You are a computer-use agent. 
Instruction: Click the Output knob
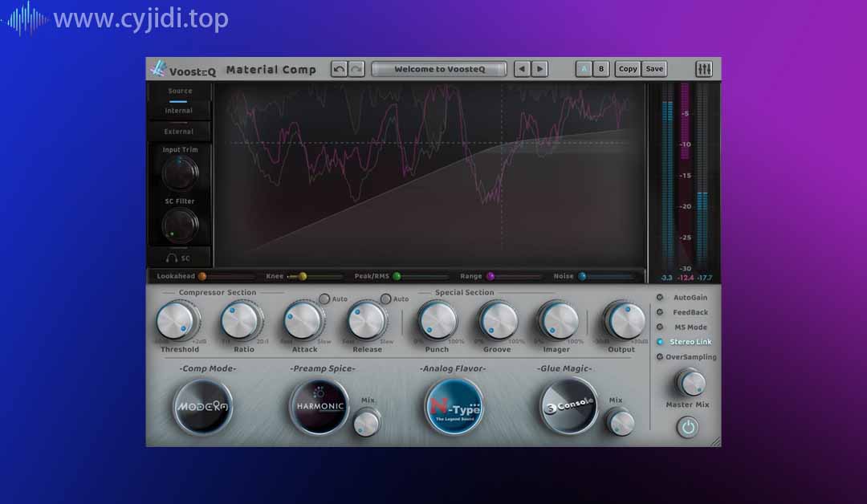point(625,320)
